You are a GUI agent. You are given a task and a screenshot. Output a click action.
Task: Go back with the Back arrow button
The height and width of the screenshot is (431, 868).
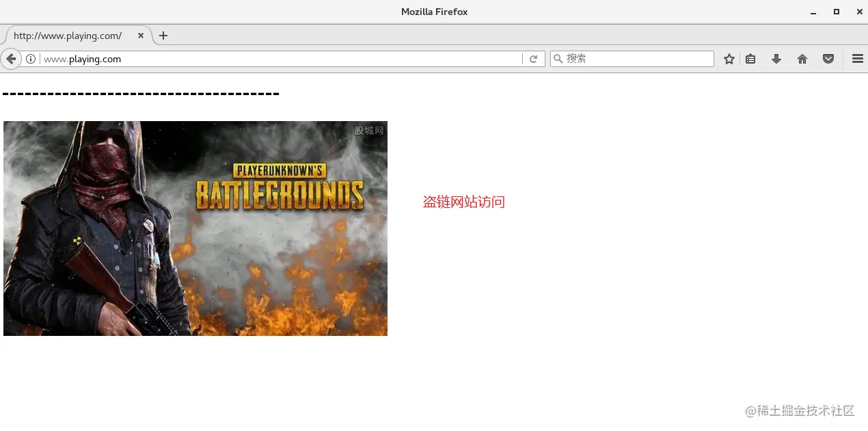tap(11, 59)
